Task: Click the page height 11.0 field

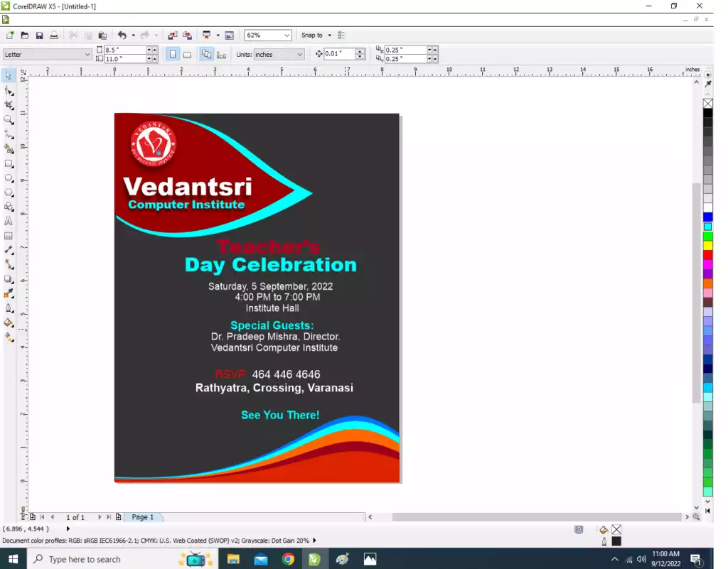Action: point(125,59)
